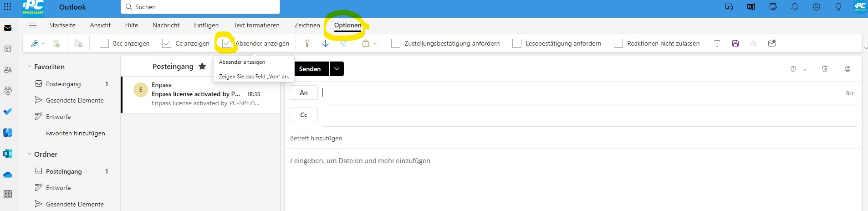
Task: Open OneDrive from the left app rail
Action: [8, 175]
